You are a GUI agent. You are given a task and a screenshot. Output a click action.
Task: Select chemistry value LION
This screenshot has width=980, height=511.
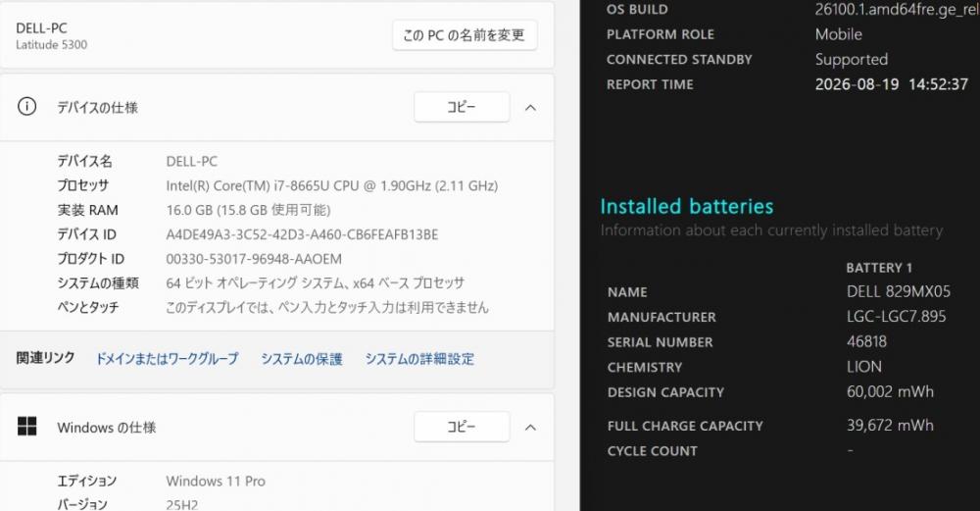pyautogui.click(x=863, y=367)
